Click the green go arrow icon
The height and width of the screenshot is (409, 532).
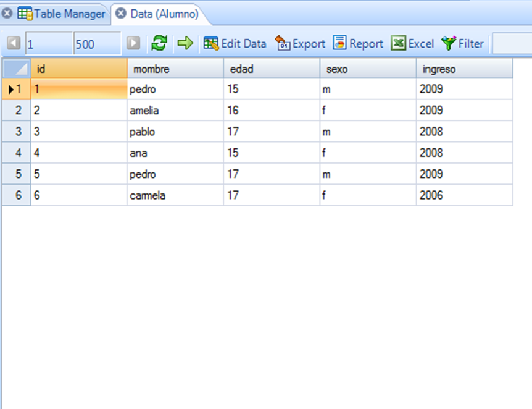(185, 43)
